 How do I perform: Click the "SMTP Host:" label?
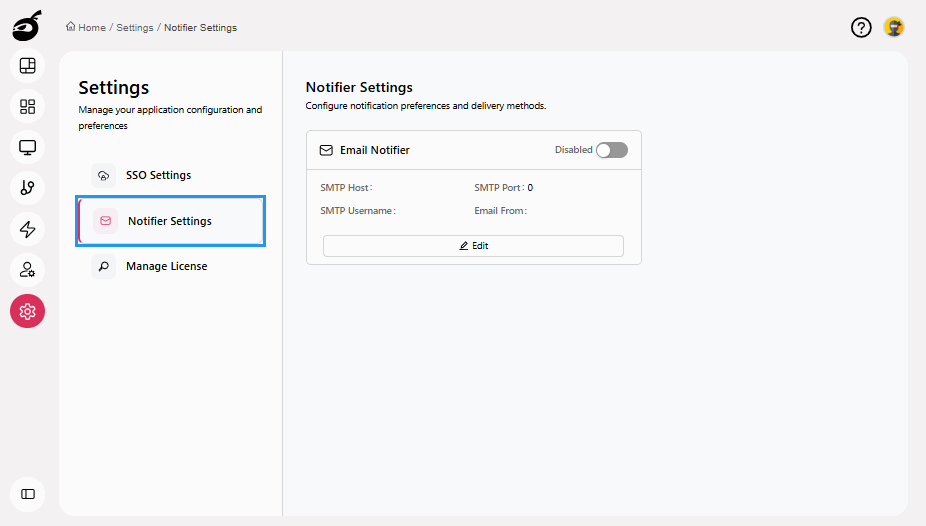point(347,188)
